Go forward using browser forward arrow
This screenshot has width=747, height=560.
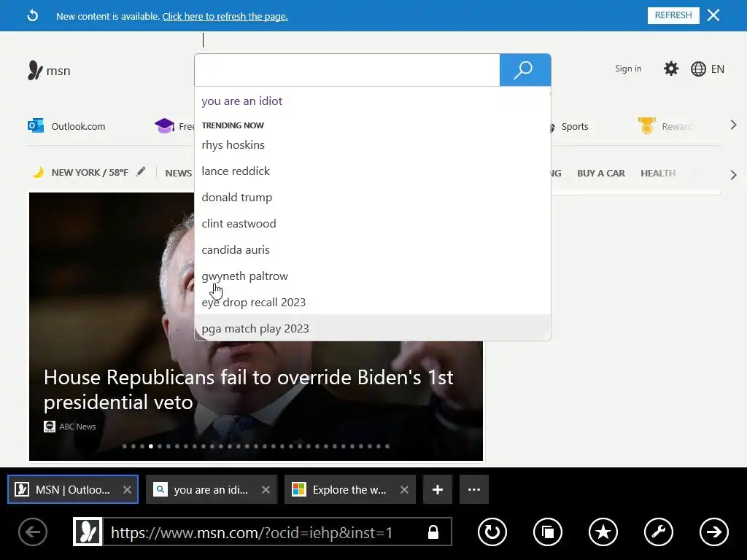[713, 532]
